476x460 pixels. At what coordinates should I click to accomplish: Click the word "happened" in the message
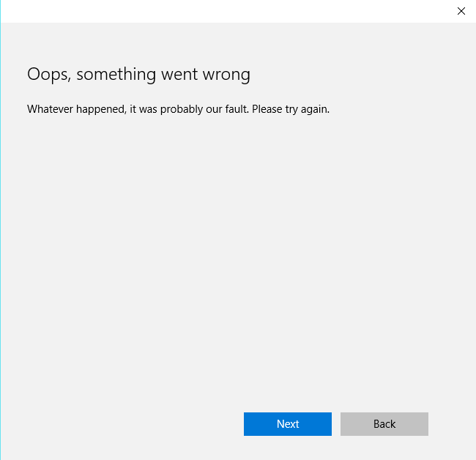(x=100, y=109)
